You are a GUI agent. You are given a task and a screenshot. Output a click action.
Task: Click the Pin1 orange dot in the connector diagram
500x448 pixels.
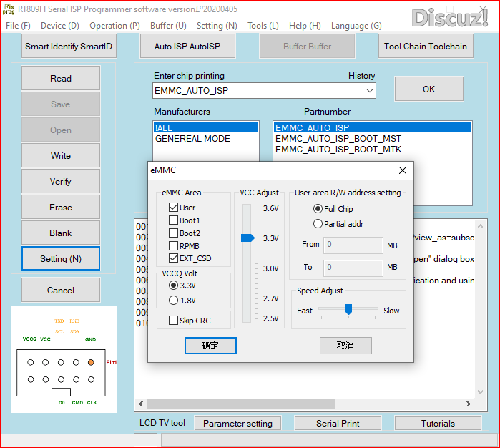90,363
